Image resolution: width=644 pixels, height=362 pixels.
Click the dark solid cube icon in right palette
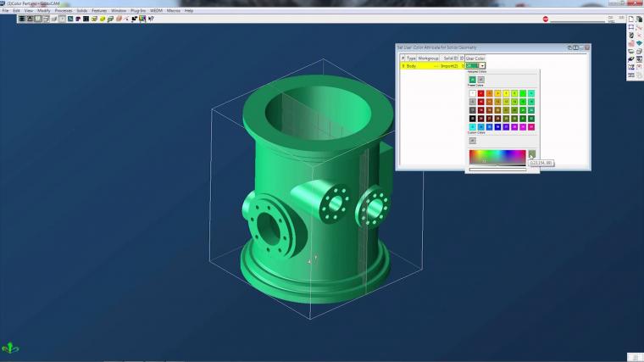pyautogui.click(x=639, y=19)
